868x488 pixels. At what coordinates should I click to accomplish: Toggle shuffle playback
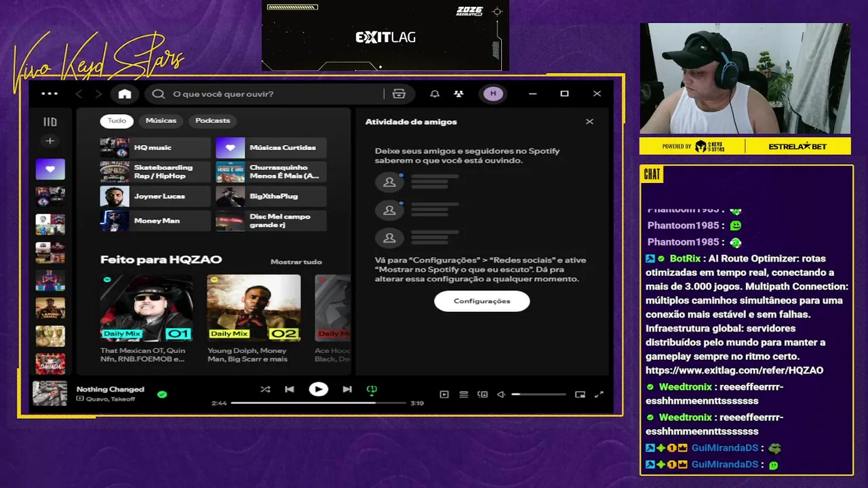pos(265,390)
